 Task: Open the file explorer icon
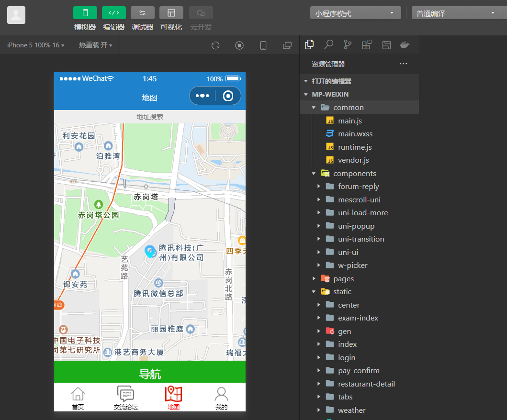(x=309, y=44)
